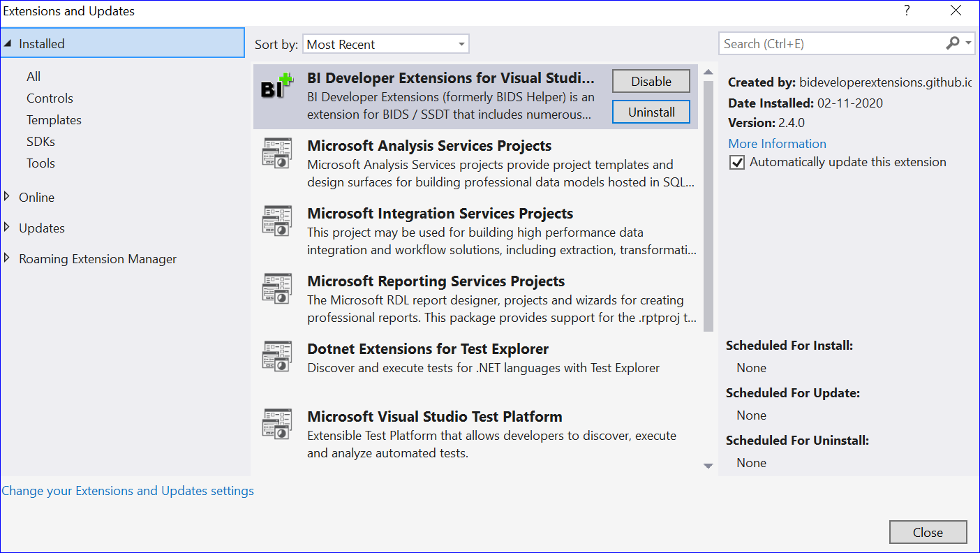Click the Search extensions input field

(831, 44)
